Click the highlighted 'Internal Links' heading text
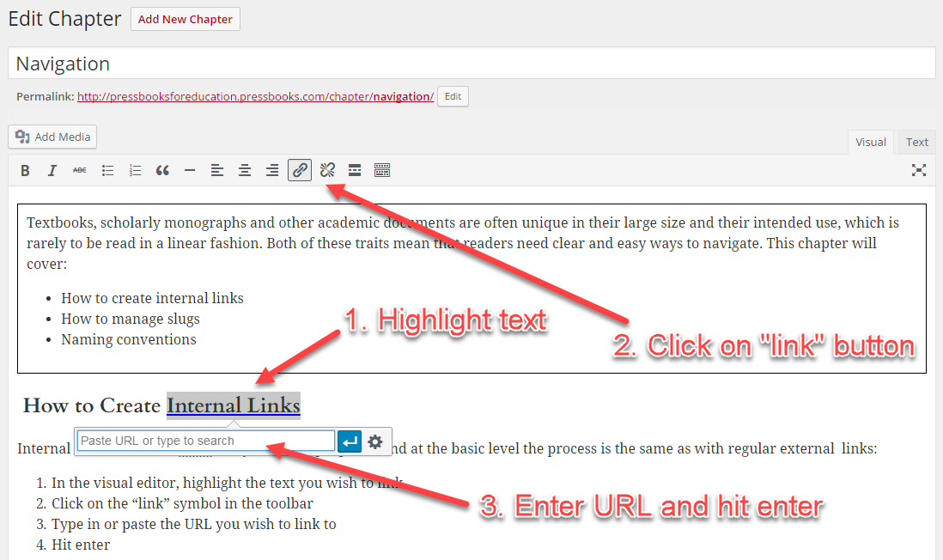This screenshot has width=943, height=560. pos(234,405)
